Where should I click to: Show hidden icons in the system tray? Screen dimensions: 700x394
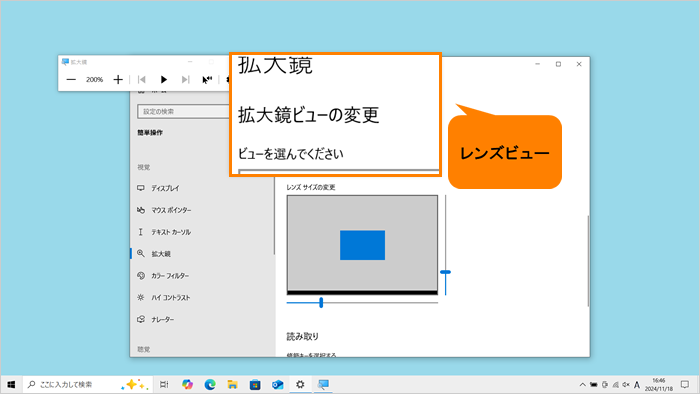pyautogui.click(x=583, y=385)
